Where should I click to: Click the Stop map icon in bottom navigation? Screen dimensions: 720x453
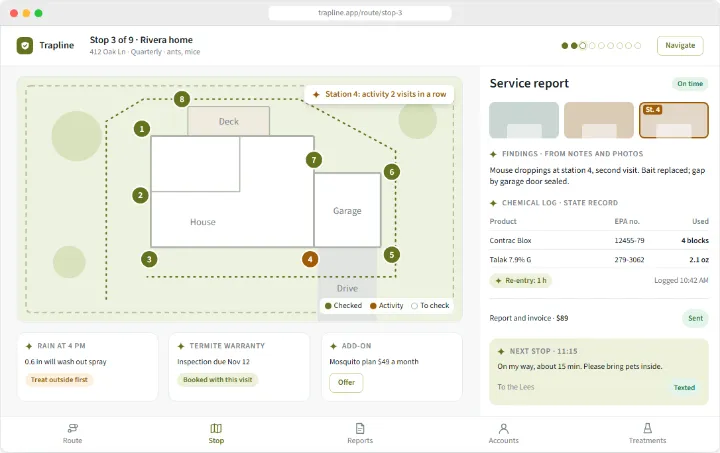pos(216,428)
